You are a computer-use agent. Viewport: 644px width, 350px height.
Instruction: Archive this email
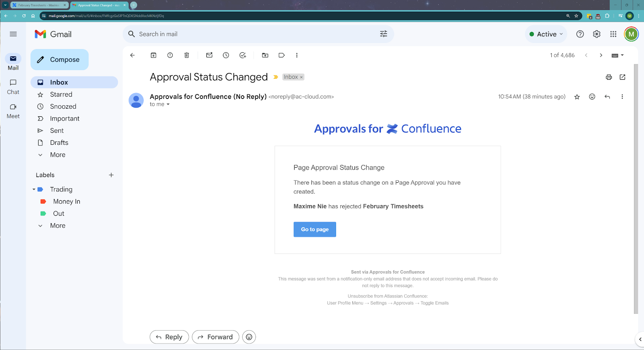[x=153, y=55]
